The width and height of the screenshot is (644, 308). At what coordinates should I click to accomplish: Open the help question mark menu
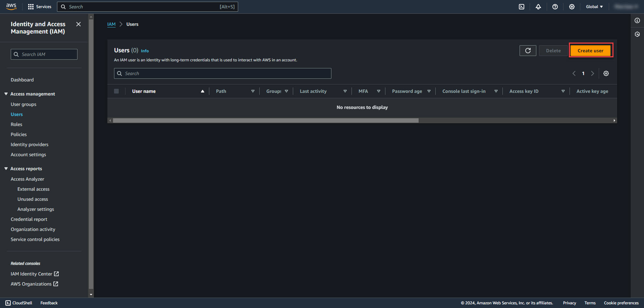(555, 7)
